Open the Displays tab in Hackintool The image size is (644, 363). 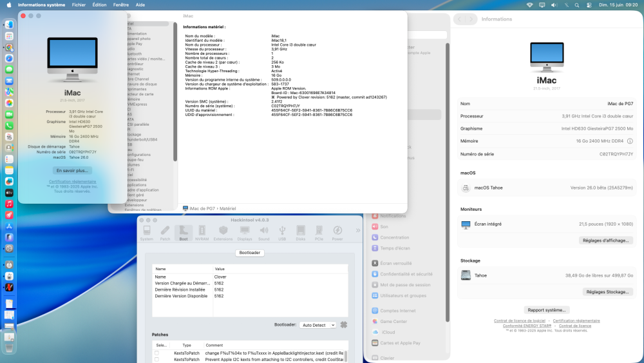pos(244,233)
